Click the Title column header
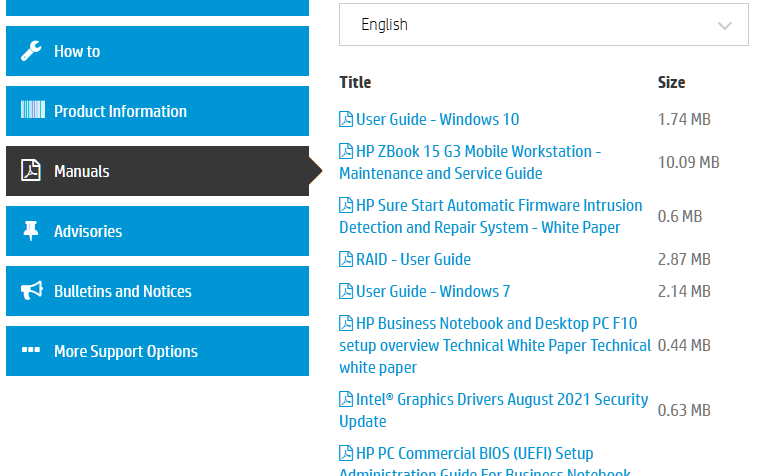This screenshot has height=476, width=779. point(355,82)
